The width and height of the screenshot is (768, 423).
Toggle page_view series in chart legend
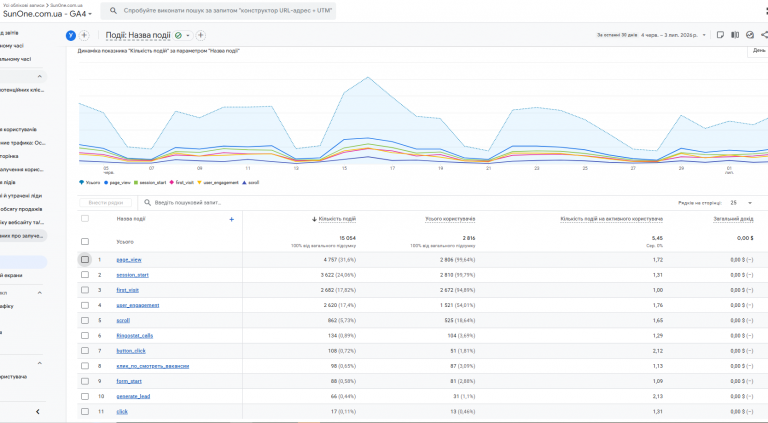click(x=117, y=183)
